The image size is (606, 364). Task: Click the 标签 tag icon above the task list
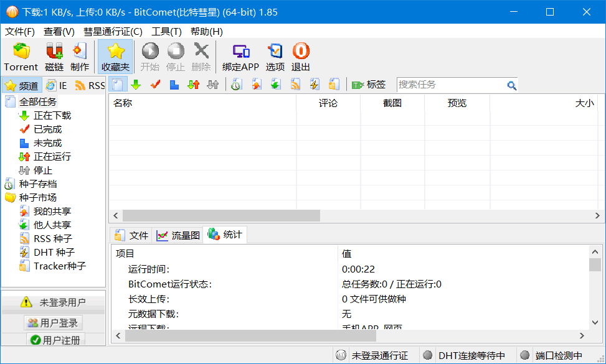pos(370,84)
